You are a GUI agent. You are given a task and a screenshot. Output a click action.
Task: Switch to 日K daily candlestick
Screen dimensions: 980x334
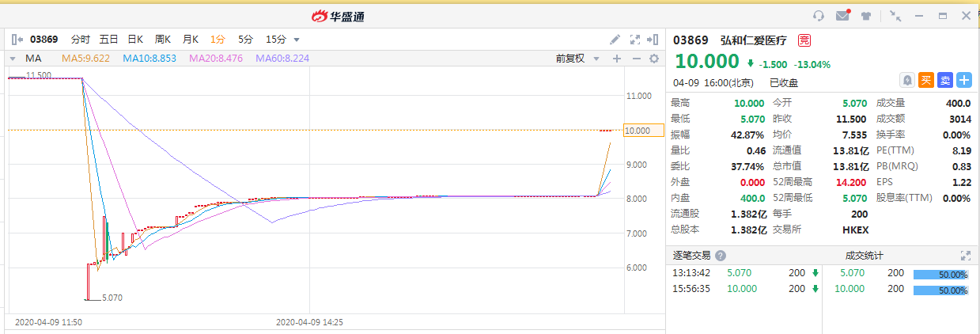[135, 39]
